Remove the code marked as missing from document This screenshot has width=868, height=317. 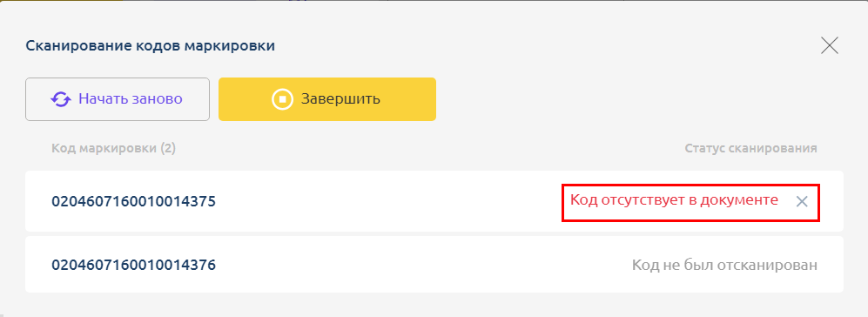(802, 202)
